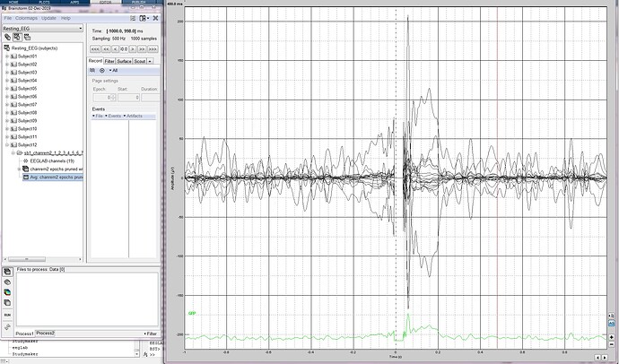The image size is (619, 364).
Task: Select the matrices icon in Process panel
Action: [7, 302]
